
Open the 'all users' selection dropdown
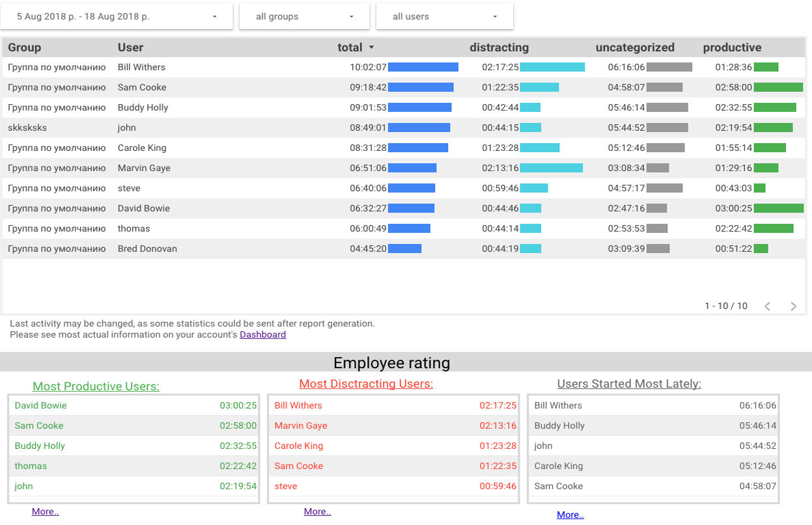click(443, 16)
